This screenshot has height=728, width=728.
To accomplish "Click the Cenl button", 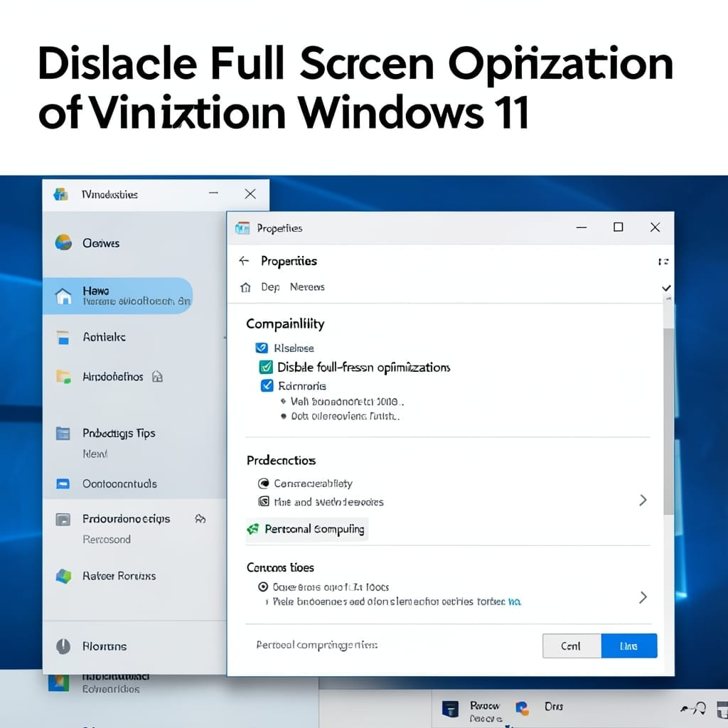I will point(572,646).
